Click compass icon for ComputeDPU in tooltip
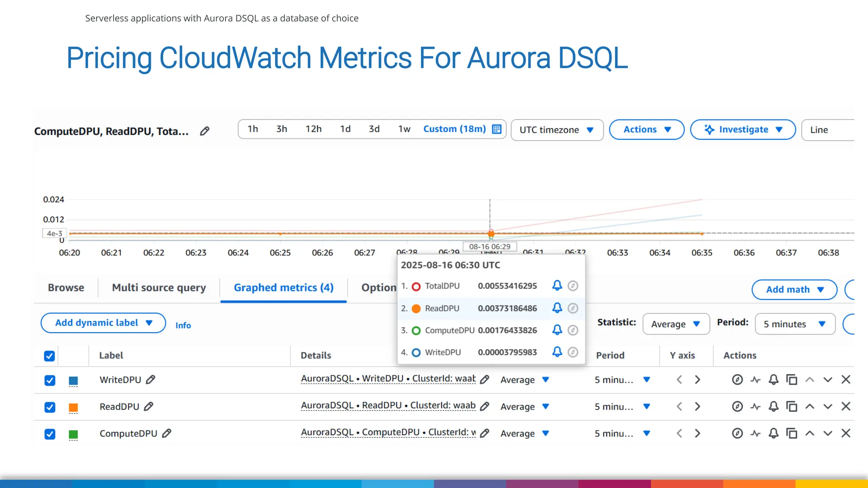Image resolution: width=868 pixels, height=488 pixels. [x=573, y=330]
